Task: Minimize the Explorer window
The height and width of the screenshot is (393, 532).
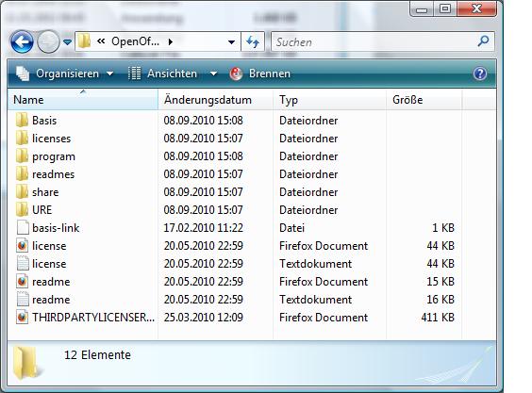Action: (x=422, y=8)
